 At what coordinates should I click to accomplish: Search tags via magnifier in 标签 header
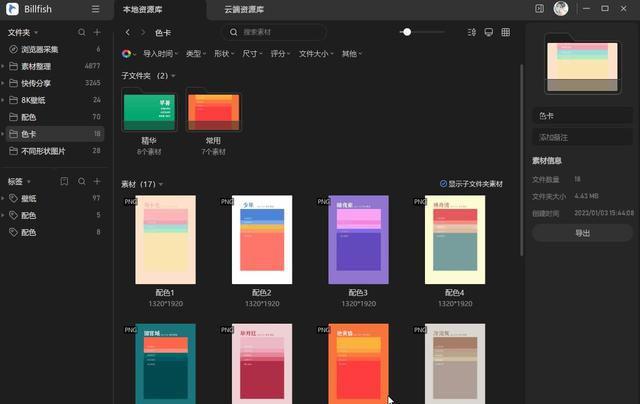click(x=82, y=181)
